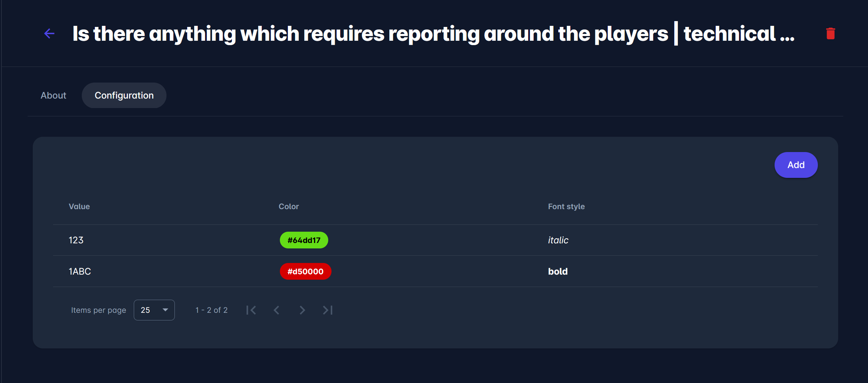Go to next page of results
This screenshot has width=868, height=383.
302,310
